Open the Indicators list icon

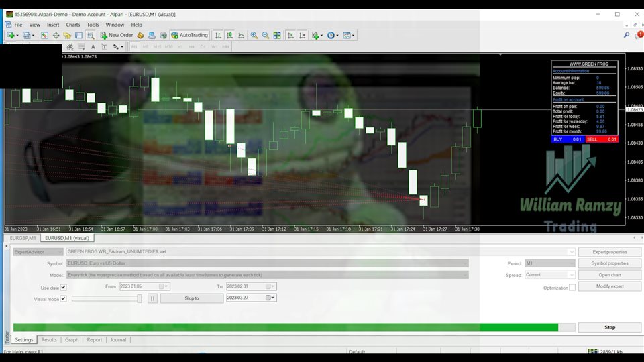tap(315, 36)
